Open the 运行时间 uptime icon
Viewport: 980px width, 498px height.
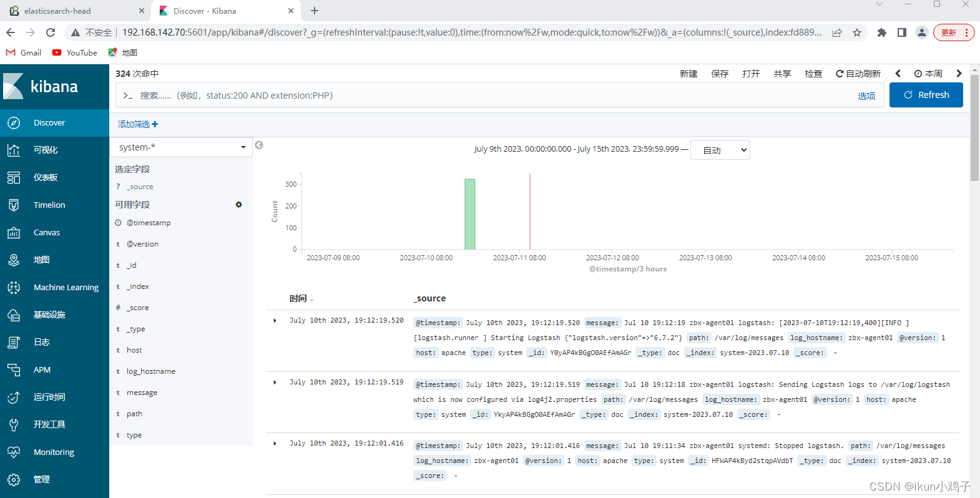(x=14, y=398)
